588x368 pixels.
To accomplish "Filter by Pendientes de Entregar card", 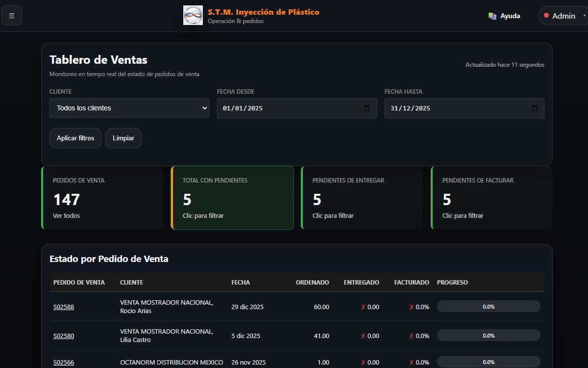I will click(x=362, y=198).
